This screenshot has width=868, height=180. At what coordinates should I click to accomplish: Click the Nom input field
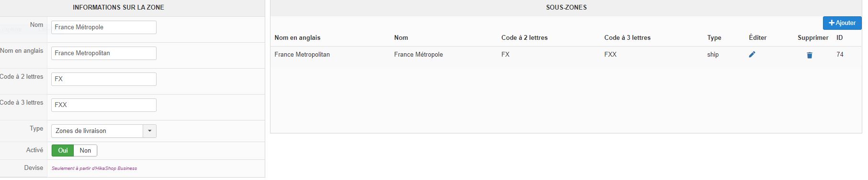pyautogui.click(x=104, y=27)
